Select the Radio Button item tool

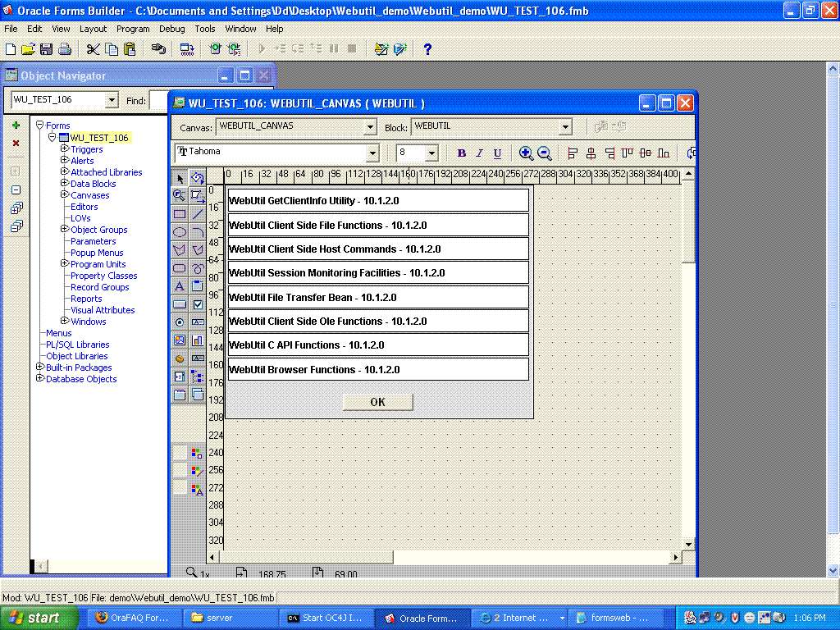tap(180, 322)
